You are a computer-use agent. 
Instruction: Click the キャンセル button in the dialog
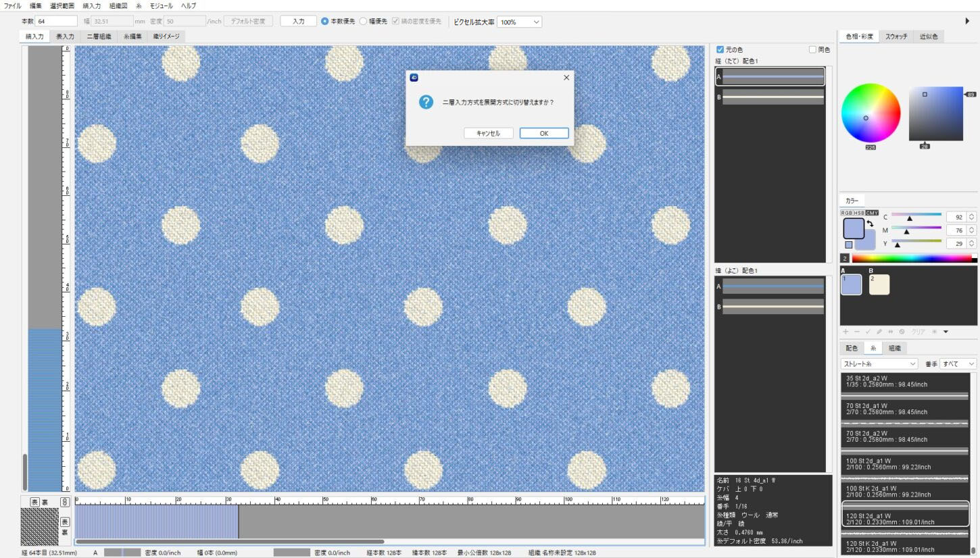488,133
